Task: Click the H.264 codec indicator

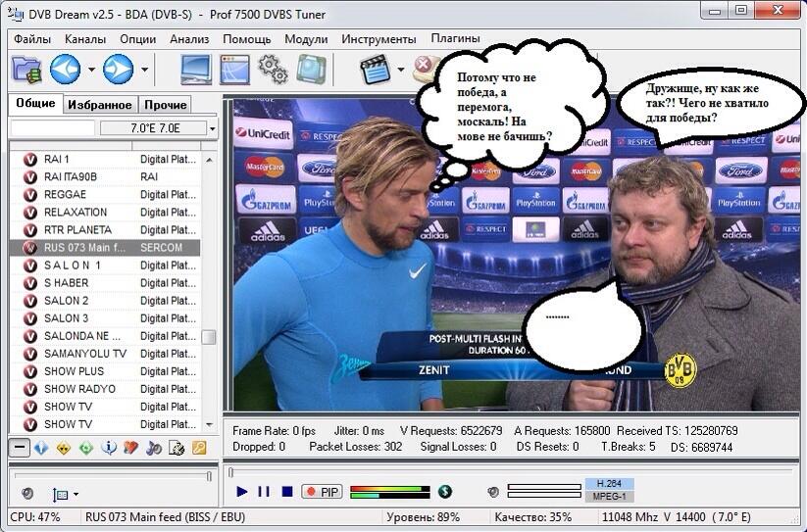Action: pos(609,484)
